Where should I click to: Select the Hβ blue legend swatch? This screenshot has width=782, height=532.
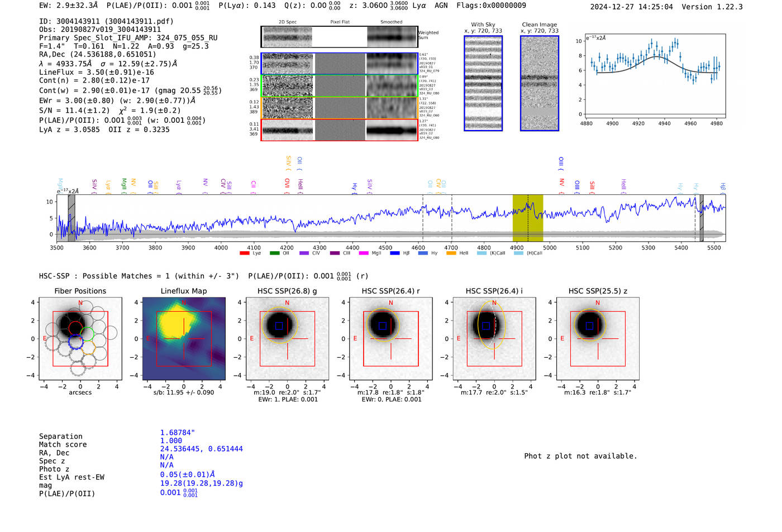(394, 253)
